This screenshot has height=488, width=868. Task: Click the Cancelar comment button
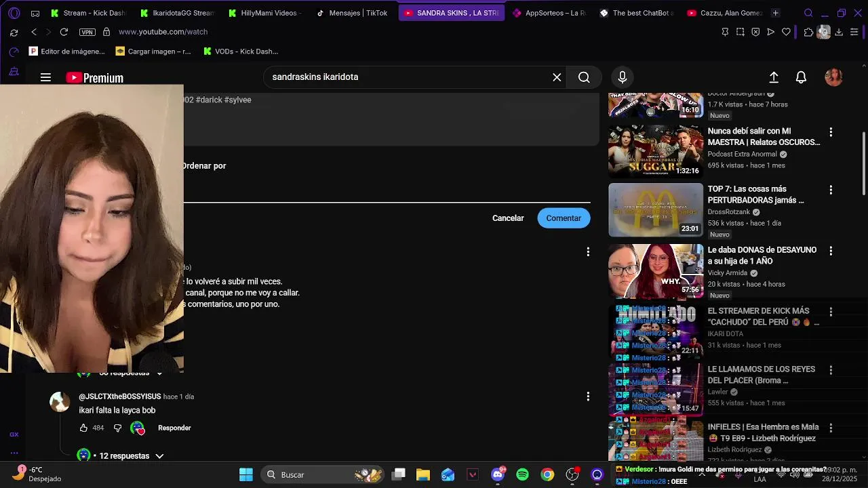coord(508,218)
